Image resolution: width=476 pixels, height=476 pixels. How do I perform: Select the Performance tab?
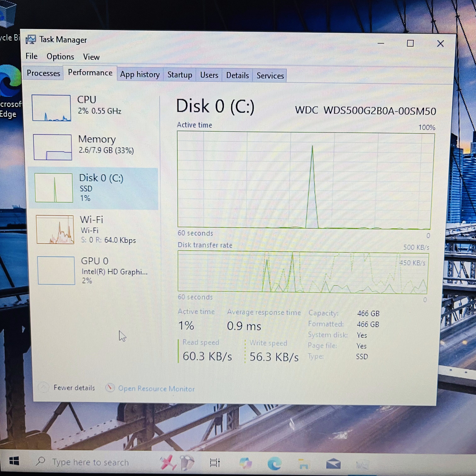[x=90, y=73]
